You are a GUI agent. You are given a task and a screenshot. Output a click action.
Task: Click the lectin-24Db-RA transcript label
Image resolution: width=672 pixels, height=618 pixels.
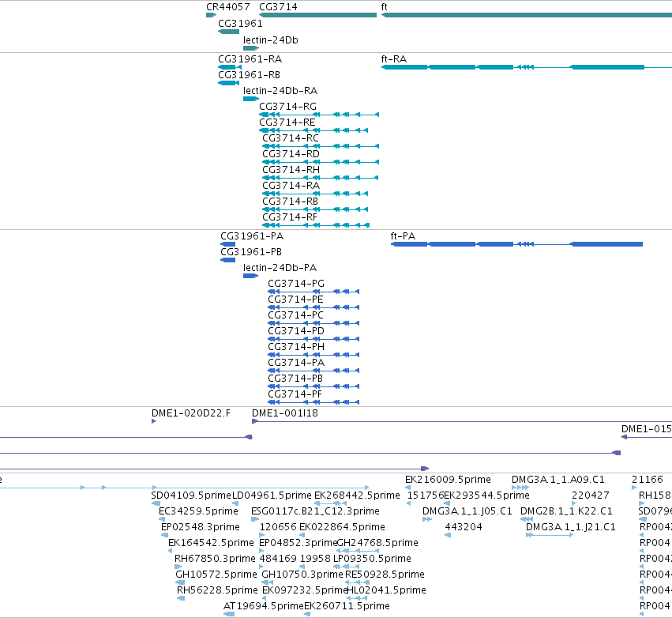[280, 91]
